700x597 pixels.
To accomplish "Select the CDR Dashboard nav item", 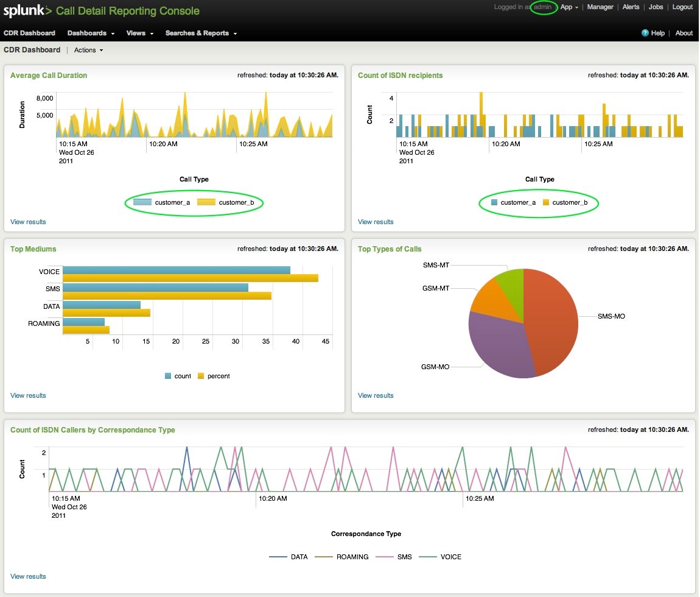I will [29, 33].
